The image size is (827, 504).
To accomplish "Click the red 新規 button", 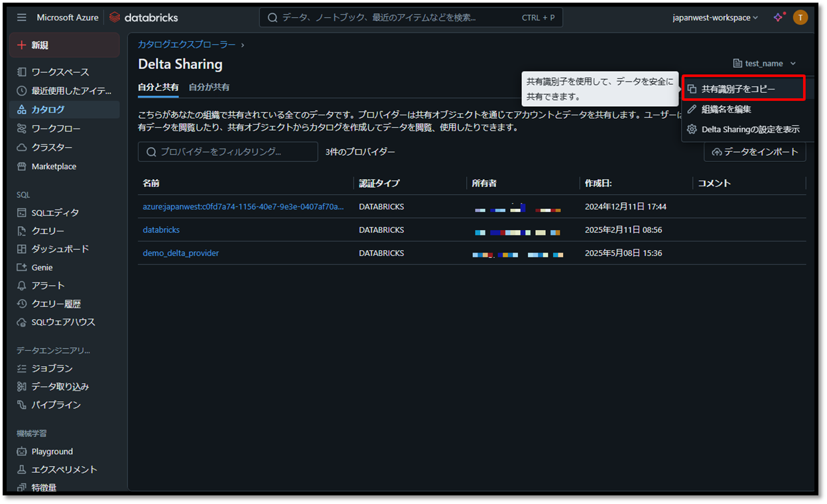I will pos(64,45).
